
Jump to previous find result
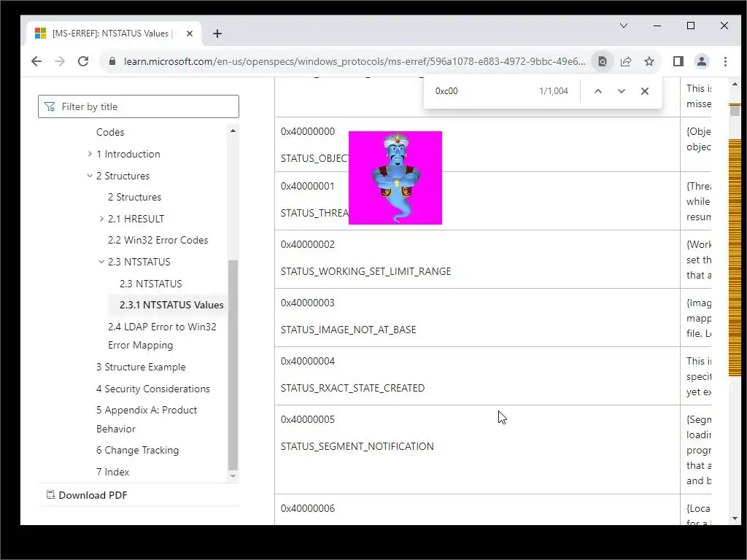point(598,91)
